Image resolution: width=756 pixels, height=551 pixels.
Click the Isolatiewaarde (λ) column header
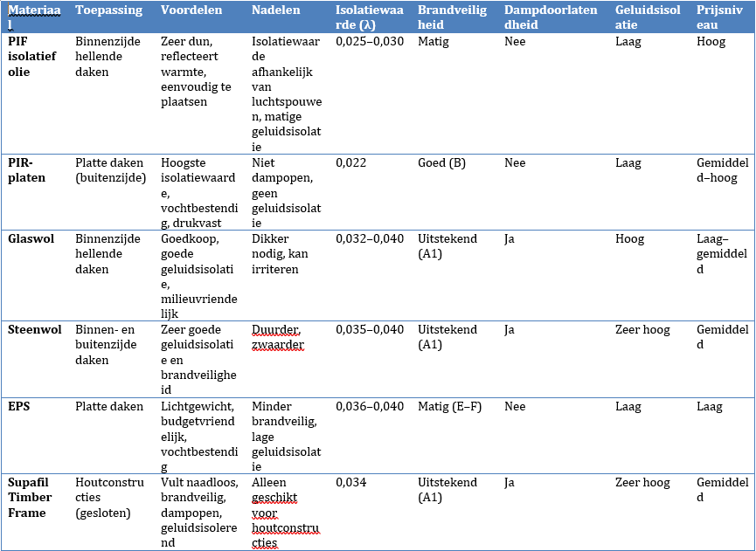click(x=369, y=17)
